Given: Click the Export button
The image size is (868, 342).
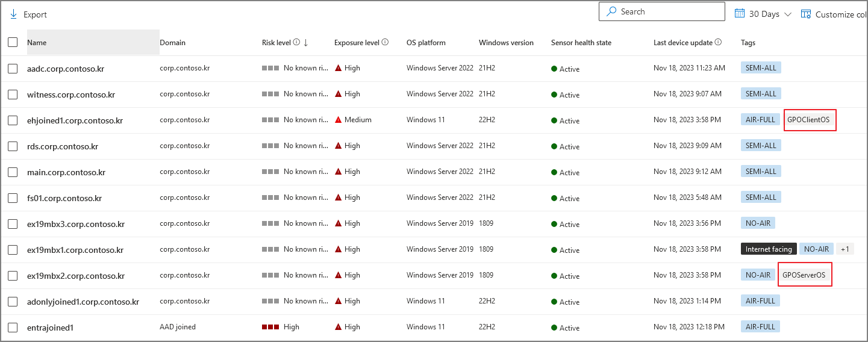Looking at the screenshot, I should tap(28, 14).
